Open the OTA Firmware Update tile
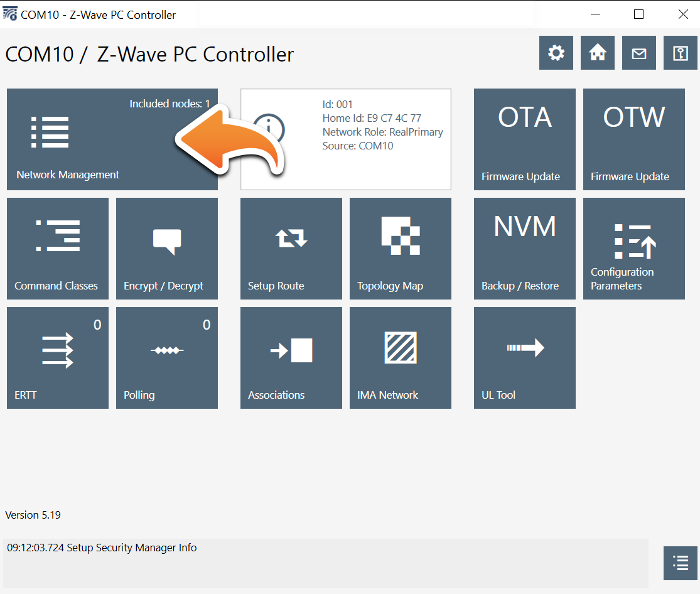This screenshot has width=700, height=594. click(525, 139)
